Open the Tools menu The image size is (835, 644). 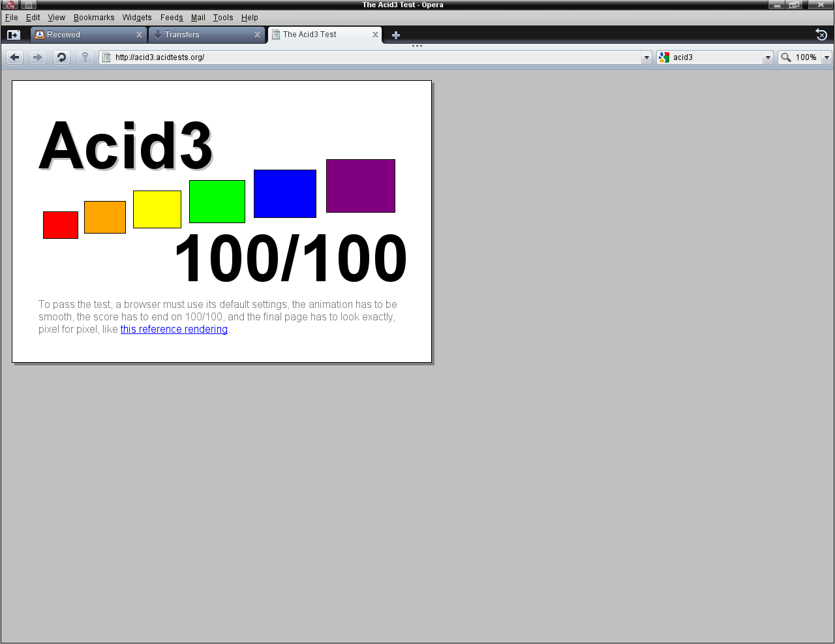(x=223, y=18)
